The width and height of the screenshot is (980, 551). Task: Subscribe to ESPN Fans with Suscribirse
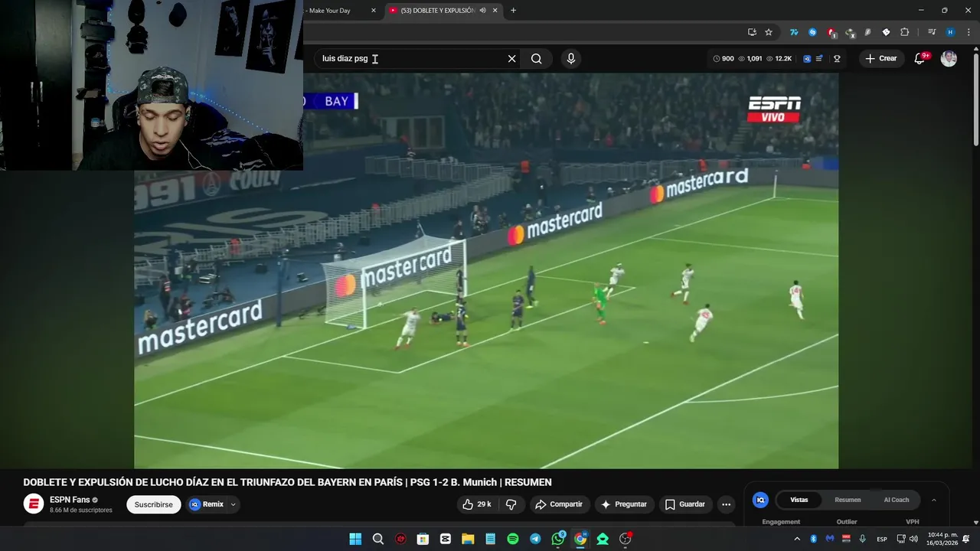click(x=153, y=504)
